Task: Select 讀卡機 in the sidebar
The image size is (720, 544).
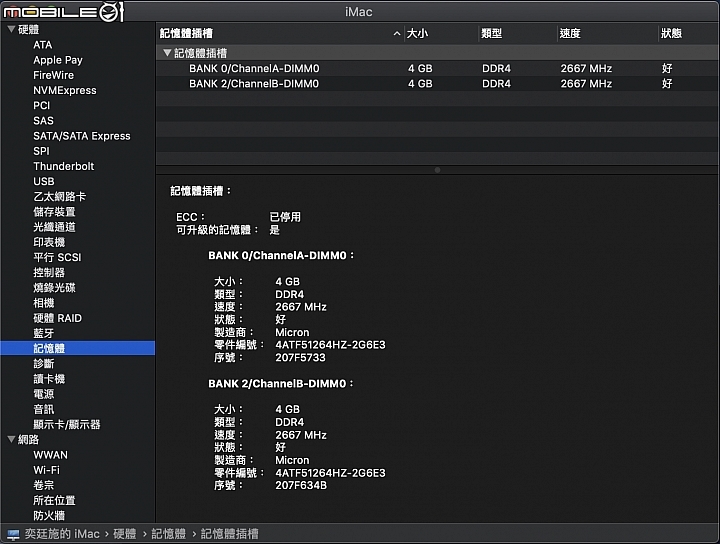Action: click(49, 379)
